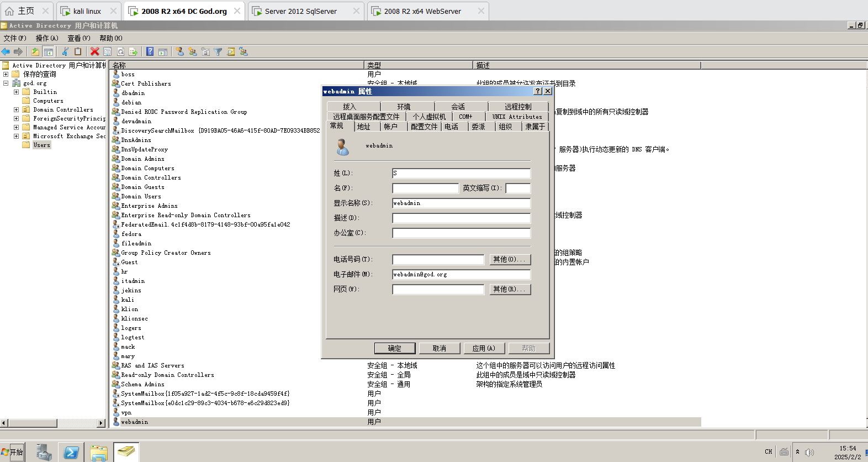Image resolution: width=868 pixels, height=462 pixels.
Task: Collapse the god.org domain node
Action: tap(6, 83)
